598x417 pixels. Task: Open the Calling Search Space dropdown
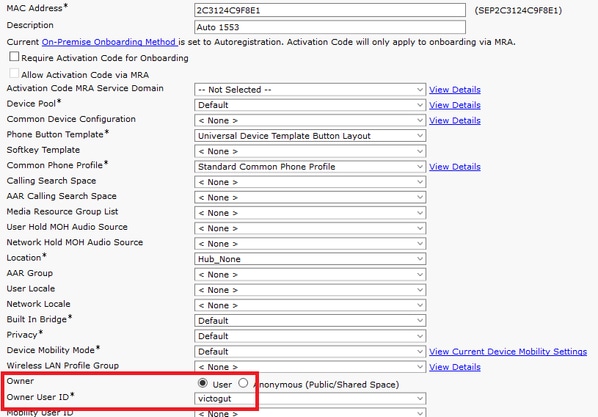pos(310,182)
